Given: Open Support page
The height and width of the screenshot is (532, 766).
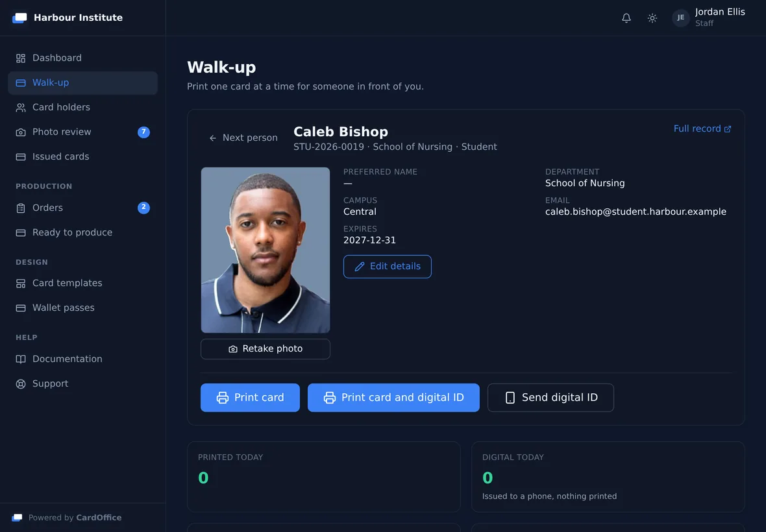Looking at the screenshot, I should (x=82, y=384).
